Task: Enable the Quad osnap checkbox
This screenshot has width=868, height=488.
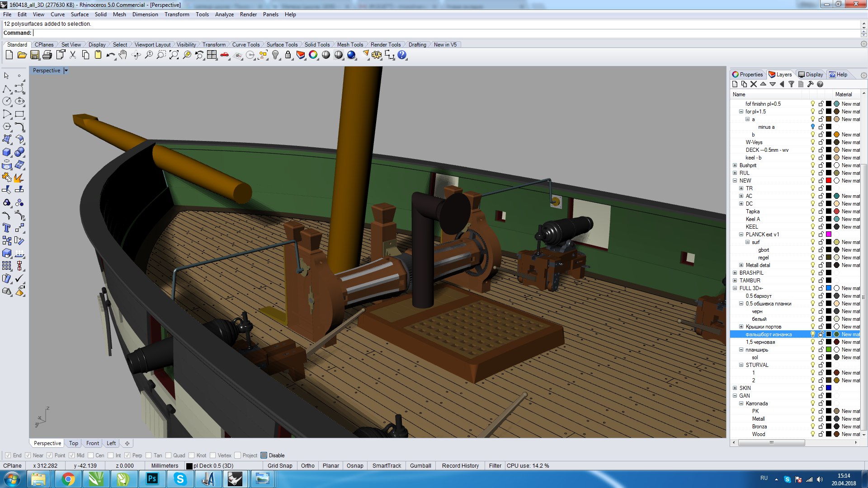Action: pos(168,455)
